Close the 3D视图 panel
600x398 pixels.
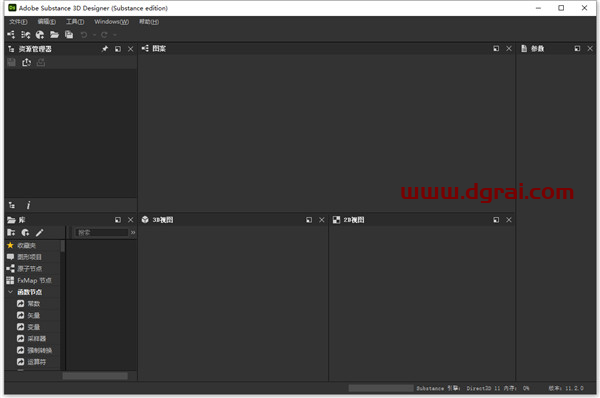tap(322, 220)
